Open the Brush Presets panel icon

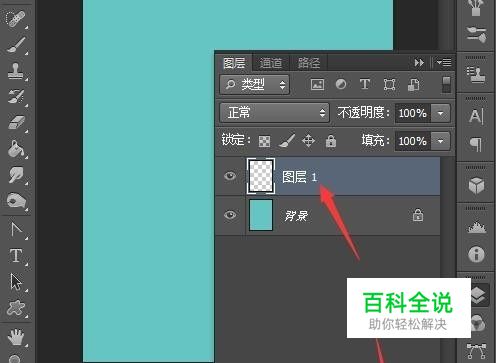(476, 35)
